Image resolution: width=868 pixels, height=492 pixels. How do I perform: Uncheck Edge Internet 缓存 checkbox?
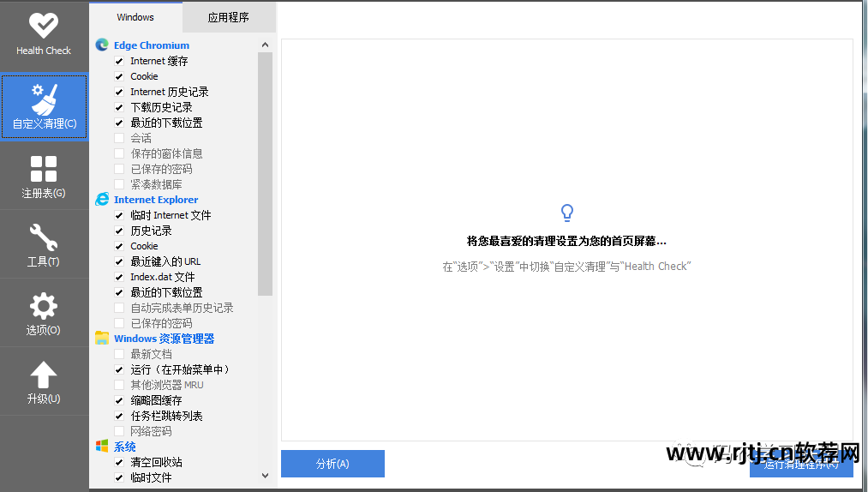119,61
